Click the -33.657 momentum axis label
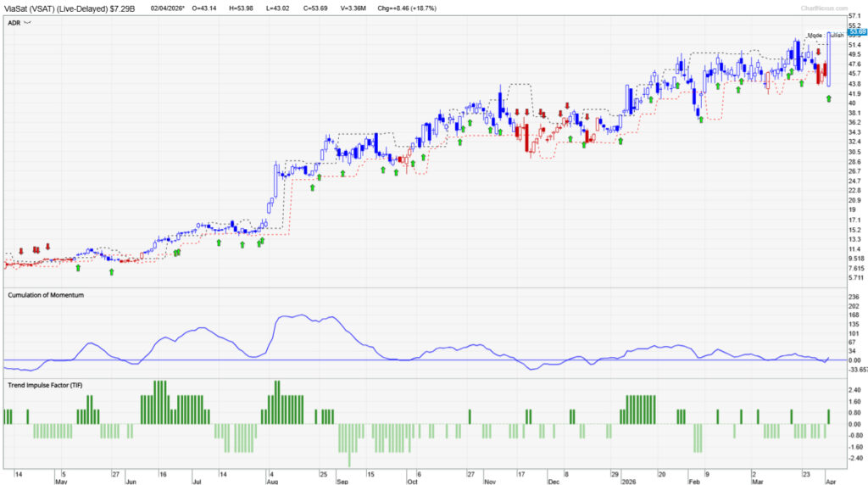 pos(858,370)
